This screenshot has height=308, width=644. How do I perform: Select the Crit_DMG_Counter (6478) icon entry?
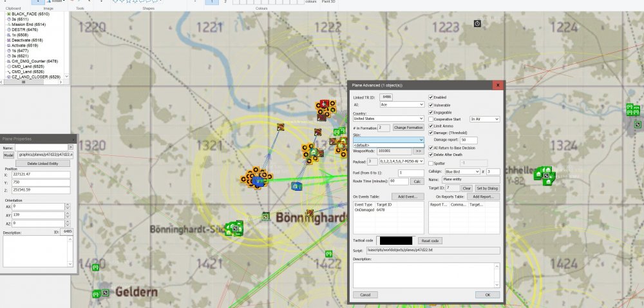[8, 61]
